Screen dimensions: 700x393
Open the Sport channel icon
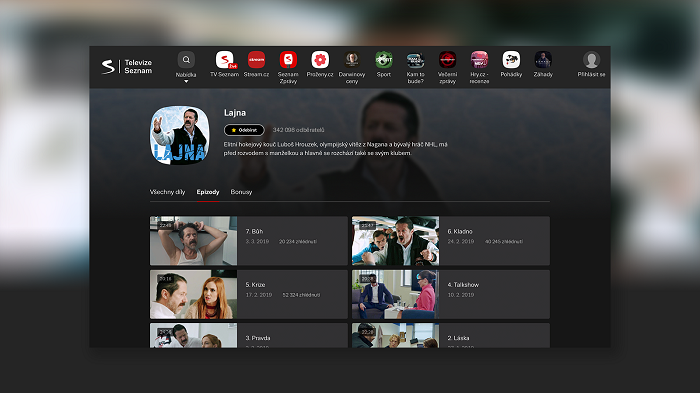pyautogui.click(x=383, y=60)
